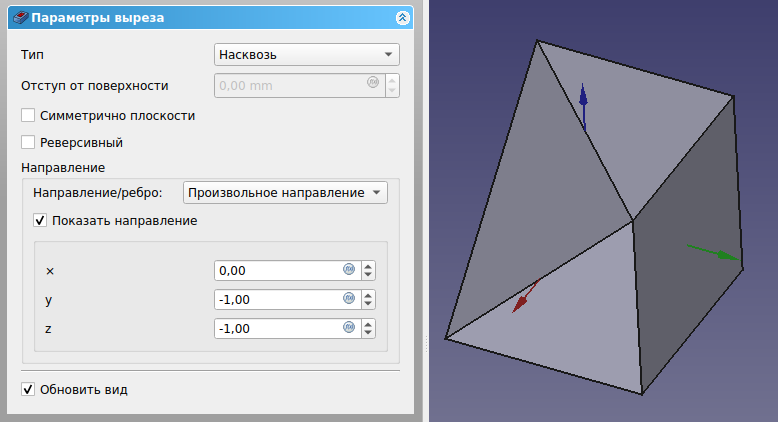Open expression editor for y value

click(x=349, y=298)
